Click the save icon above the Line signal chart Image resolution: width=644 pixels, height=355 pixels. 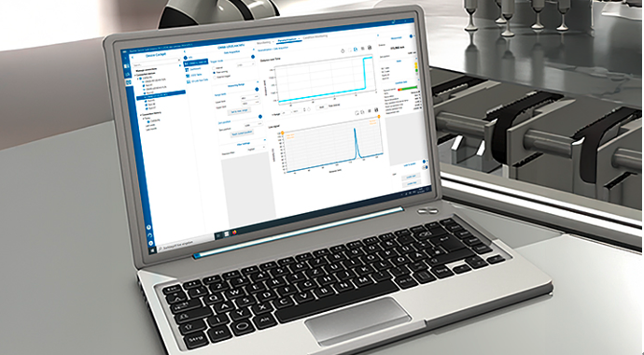point(376,109)
